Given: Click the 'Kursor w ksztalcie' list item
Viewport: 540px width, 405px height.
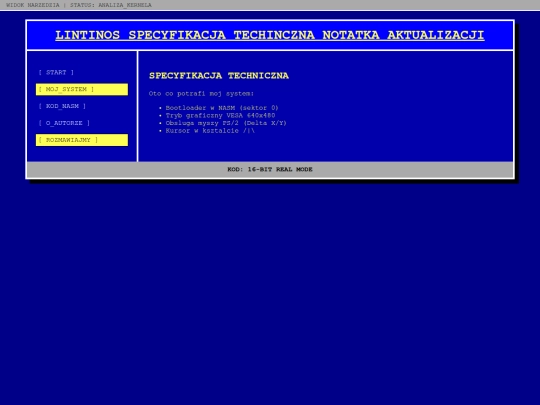Looking at the screenshot, I should [x=210, y=131].
